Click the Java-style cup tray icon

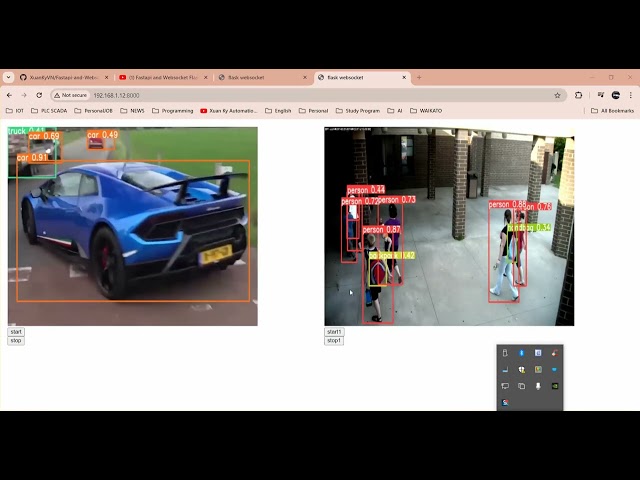(555, 353)
